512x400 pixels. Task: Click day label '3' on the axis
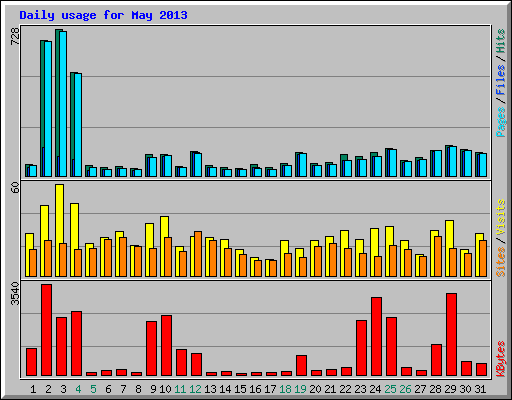click(63, 389)
